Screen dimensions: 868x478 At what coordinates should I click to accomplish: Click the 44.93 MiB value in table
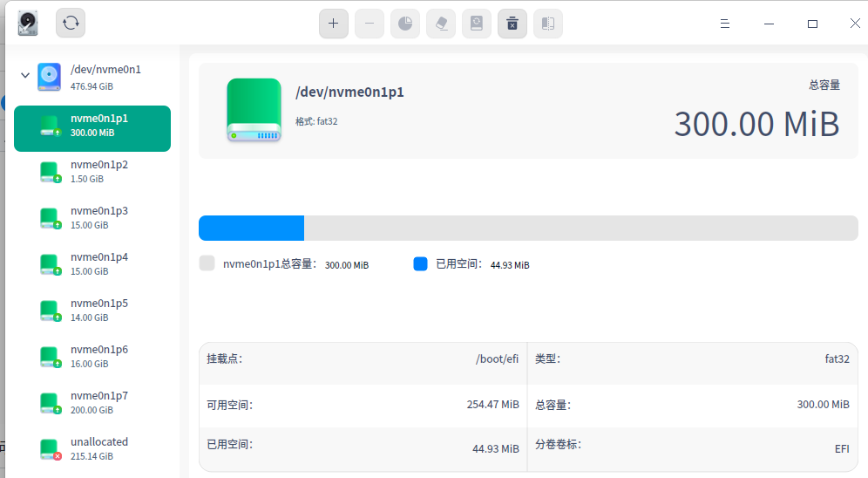tap(496, 448)
